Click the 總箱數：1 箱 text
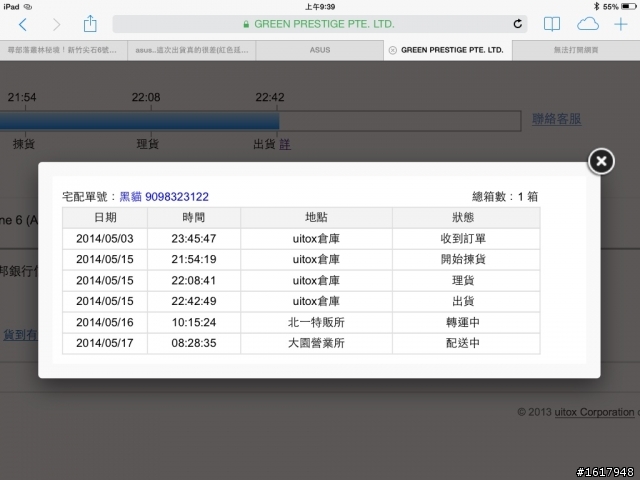Viewport: 640px width, 480px height. [x=505, y=197]
